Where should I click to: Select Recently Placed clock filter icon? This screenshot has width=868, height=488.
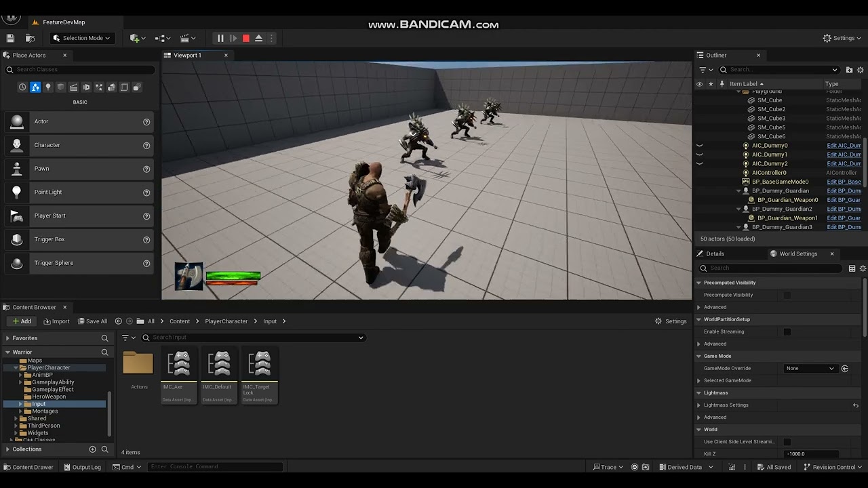coord(22,87)
